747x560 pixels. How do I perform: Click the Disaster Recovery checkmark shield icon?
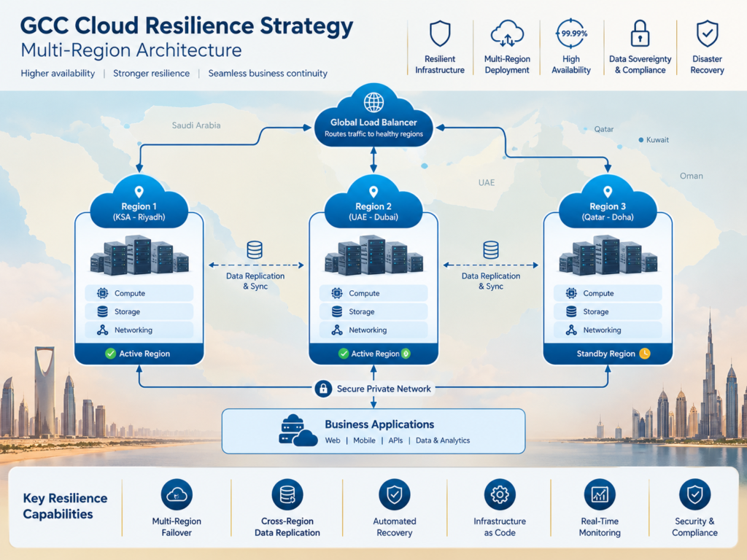pos(707,34)
